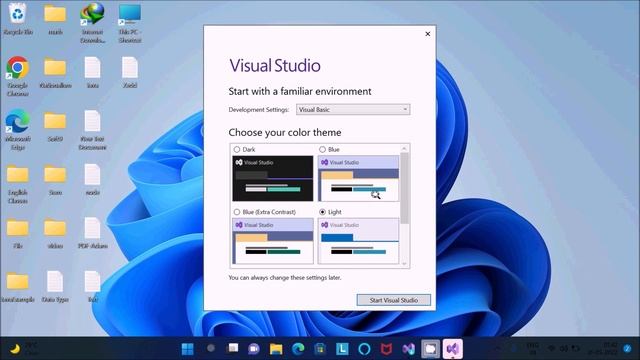Screen dimensions: 640x360
Task: Open Task View on the taskbar
Action: tap(233, 349)
